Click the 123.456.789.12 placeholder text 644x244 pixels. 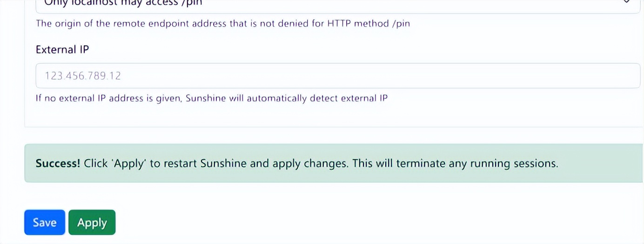pos(83,76)
